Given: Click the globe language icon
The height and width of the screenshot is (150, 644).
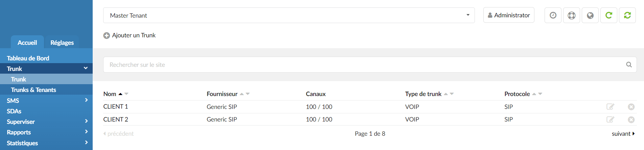Looking at the screenshot, I should pos(590,15).
